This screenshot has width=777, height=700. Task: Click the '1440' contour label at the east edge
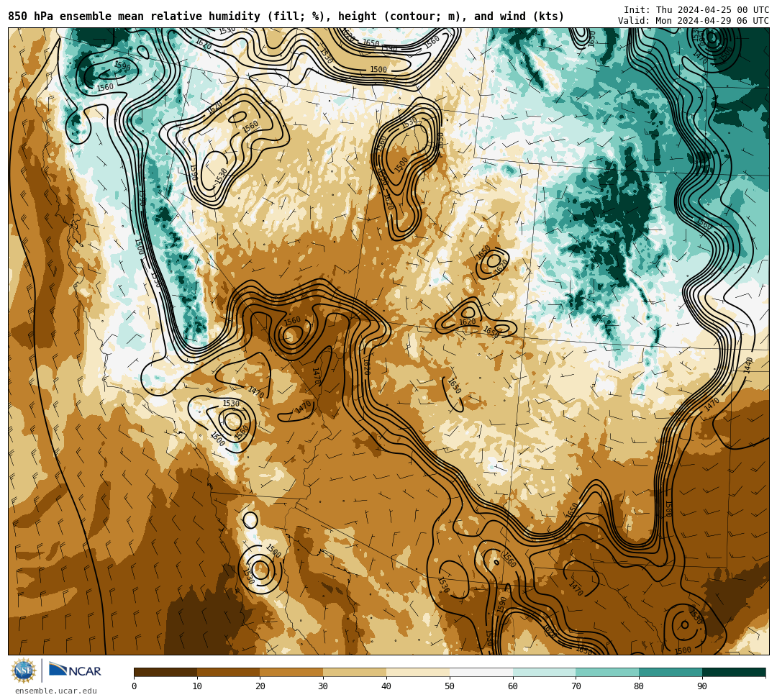tap(748, 365)
